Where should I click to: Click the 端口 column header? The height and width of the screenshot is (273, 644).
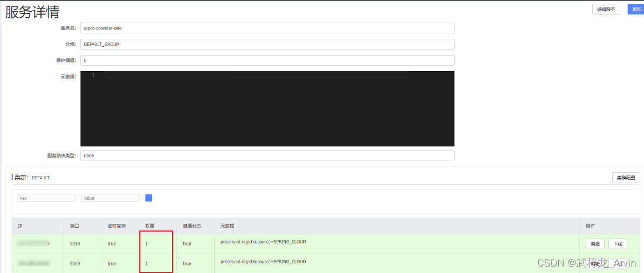coord(75,226)
